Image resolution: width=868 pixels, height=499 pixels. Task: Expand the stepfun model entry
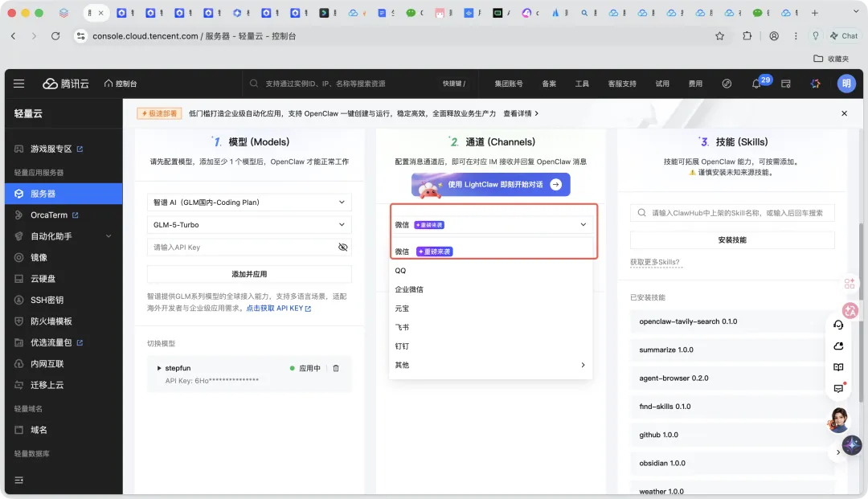(159, 368)
